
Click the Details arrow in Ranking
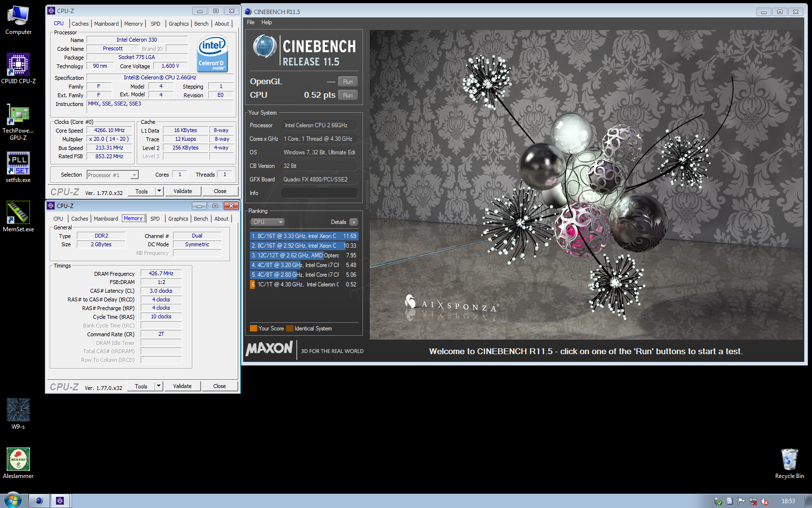click(x=354, y=222)
